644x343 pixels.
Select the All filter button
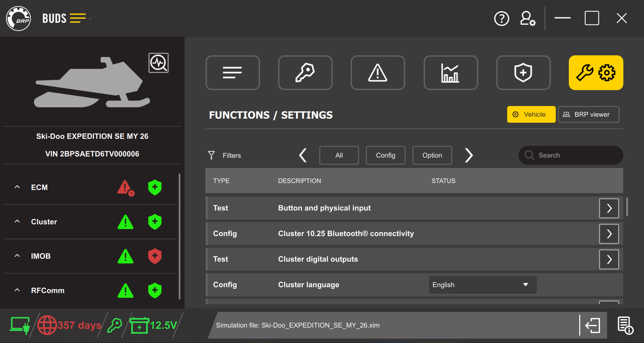(x=339, y=155)
